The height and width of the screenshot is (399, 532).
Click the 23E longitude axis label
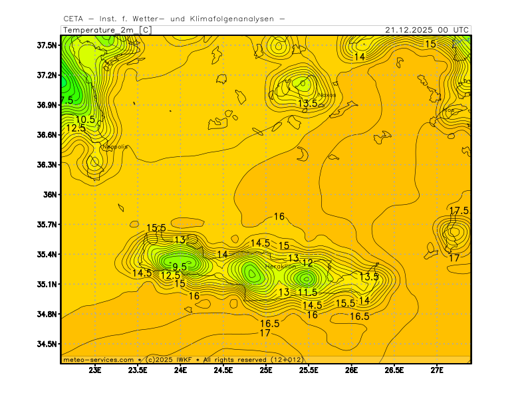95,370
